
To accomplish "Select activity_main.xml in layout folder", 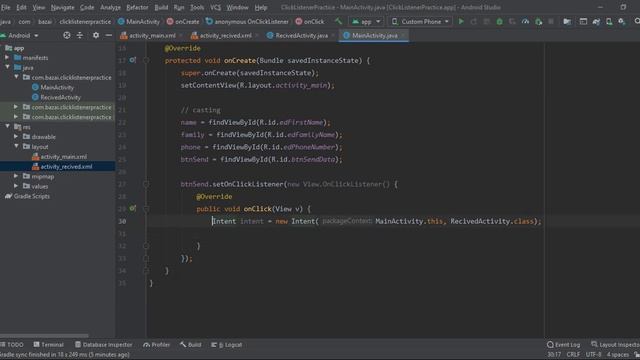I will coord(60,157).
